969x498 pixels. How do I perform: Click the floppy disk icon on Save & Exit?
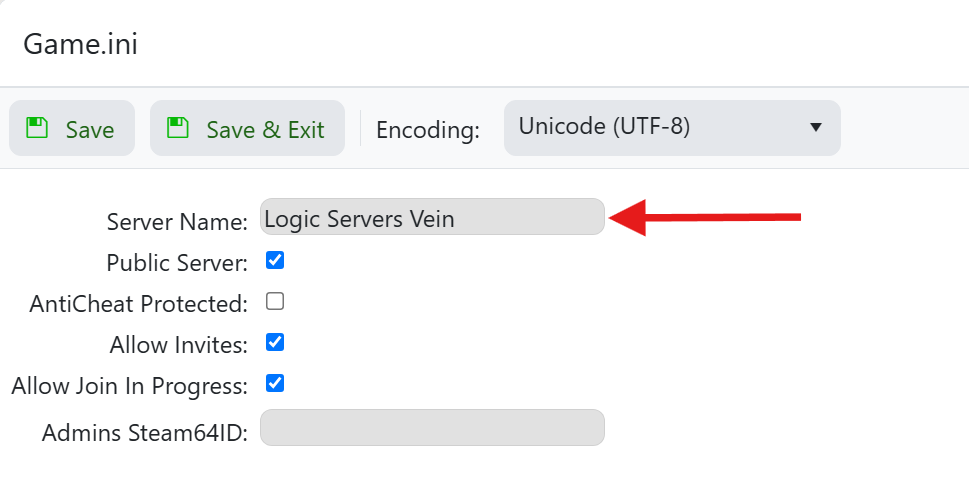click(178, 127)
